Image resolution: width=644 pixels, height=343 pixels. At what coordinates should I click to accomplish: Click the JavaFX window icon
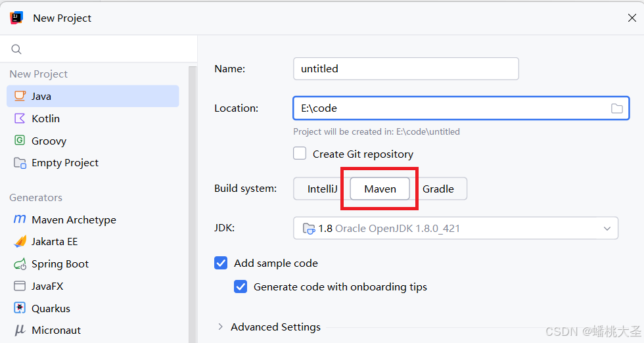20,286
